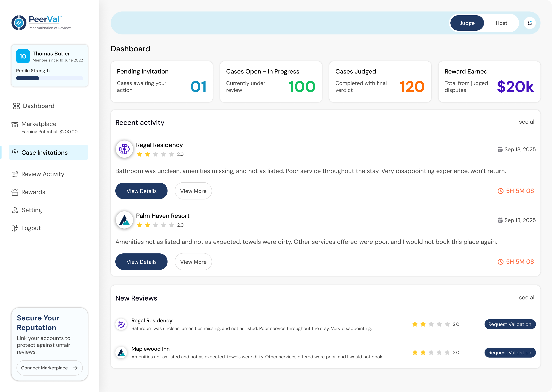Screen dimensions: 552x392
Task: Click the Logout door icon
Action: (15, 228)
